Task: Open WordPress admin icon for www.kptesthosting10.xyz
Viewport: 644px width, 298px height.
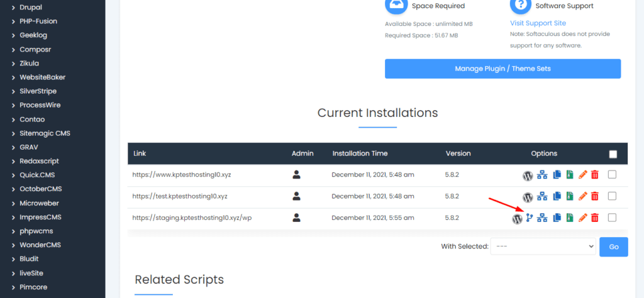Action: tap(528, 175)
